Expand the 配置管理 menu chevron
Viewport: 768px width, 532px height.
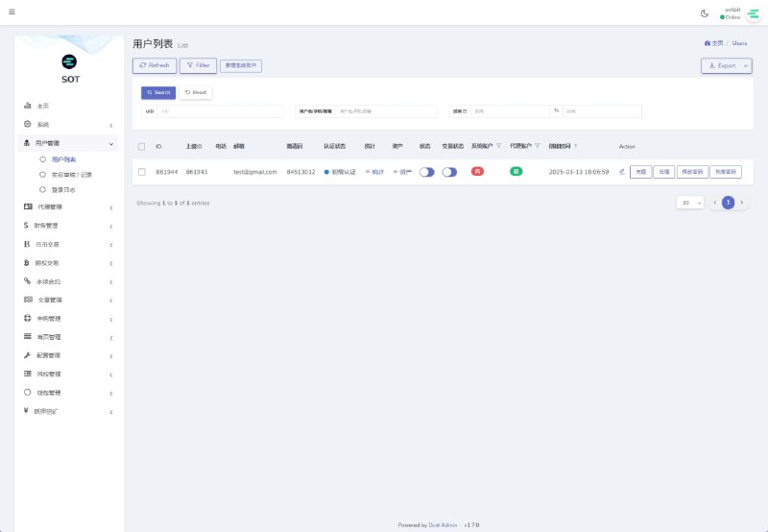111,356
